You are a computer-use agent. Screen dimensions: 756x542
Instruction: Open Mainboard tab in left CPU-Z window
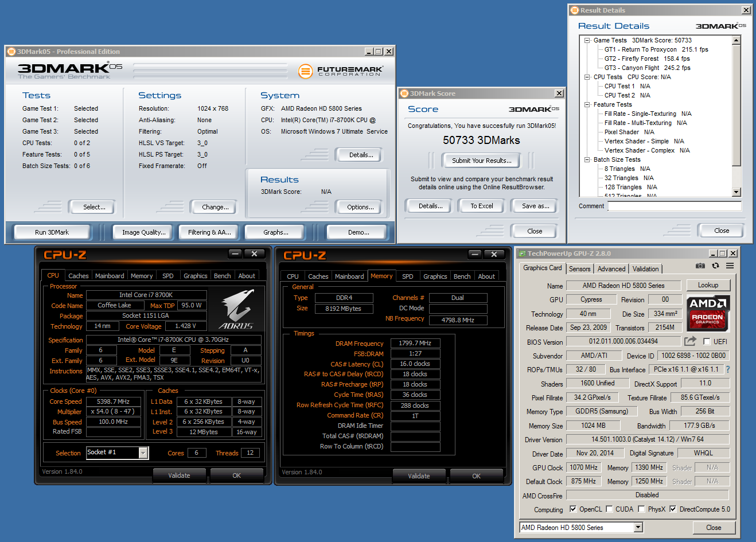point(110,276)
